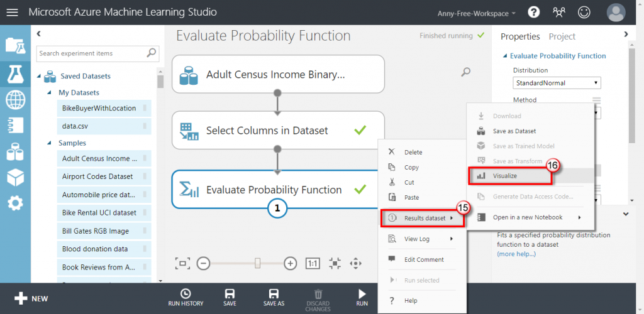Choose Delete in the context menu
Image resolution: width=644 pixels, height=314 pixels.
pos(422,152)
